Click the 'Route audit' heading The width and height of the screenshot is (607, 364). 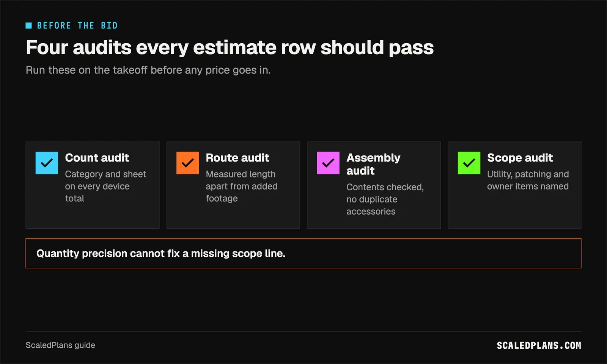click(237, 158)
